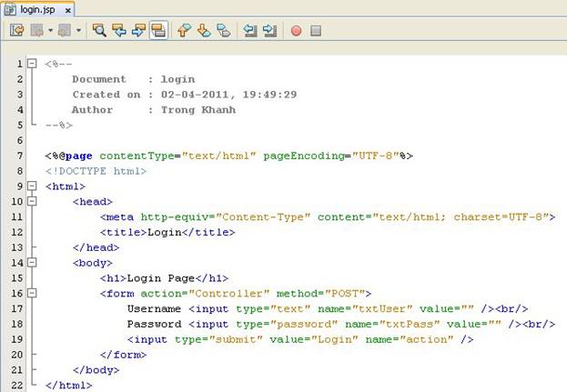Click line number 7 in gutter
The height and width of the screenshot is (392, 567).
20,156
